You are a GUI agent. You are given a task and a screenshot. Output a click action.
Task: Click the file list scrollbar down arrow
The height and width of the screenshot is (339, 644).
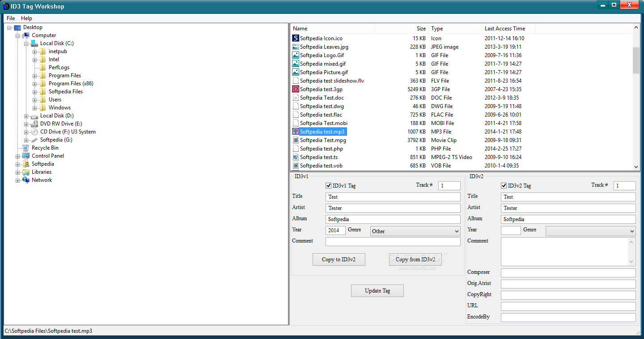pos(636,167)
